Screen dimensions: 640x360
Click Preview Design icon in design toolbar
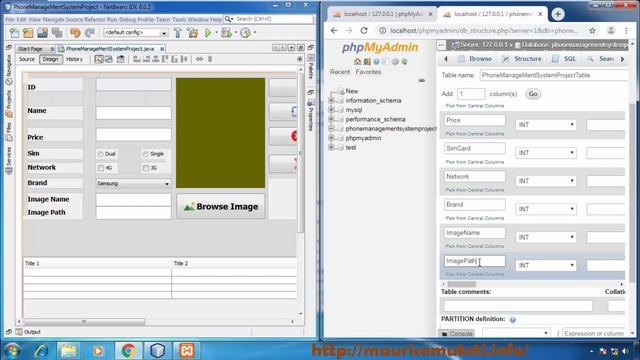[120, 59]
